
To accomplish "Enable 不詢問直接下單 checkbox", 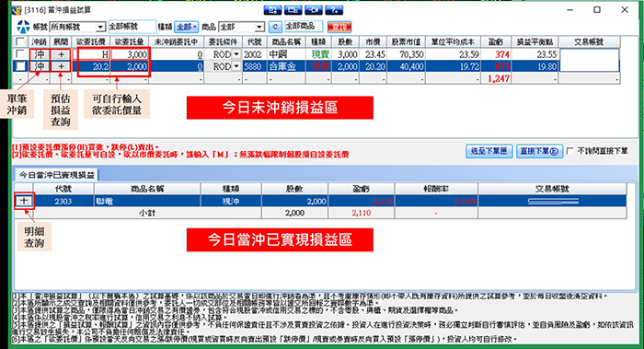I will point(570,151).
